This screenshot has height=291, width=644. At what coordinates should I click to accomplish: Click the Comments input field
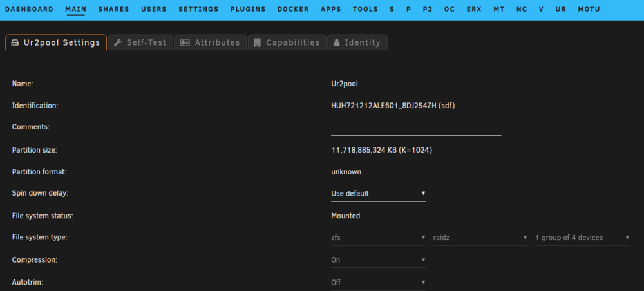416,129
